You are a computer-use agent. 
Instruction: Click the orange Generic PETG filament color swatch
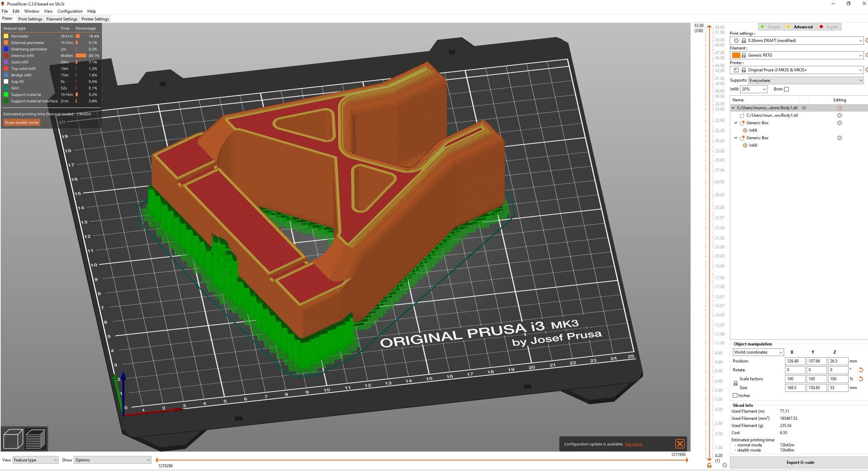pos(736,55)
